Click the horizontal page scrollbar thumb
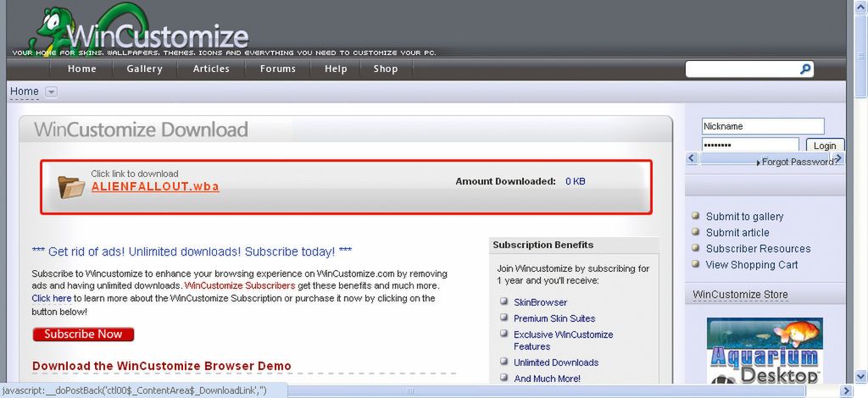 (x=411, y=391)
